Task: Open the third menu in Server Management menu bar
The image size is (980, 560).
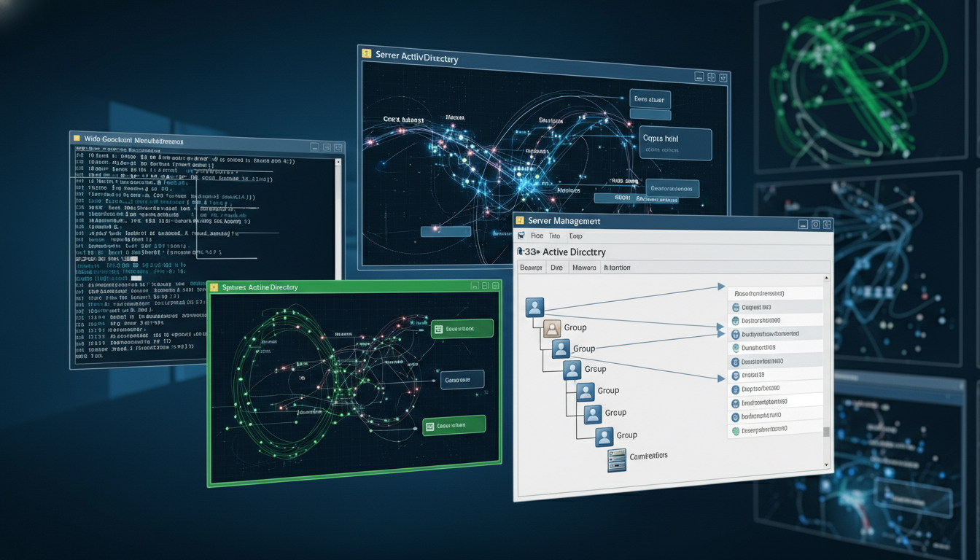Action: click(575, 236)
